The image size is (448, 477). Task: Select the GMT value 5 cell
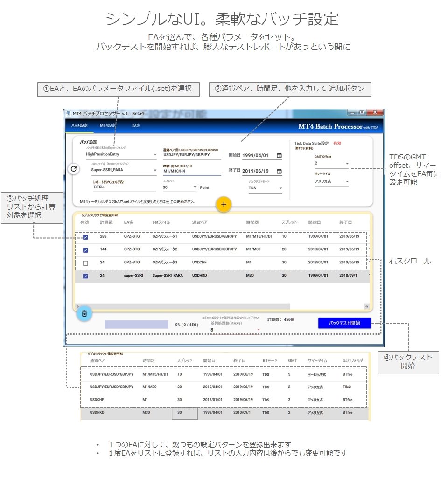pyautogui.click(x=289, y=374)
